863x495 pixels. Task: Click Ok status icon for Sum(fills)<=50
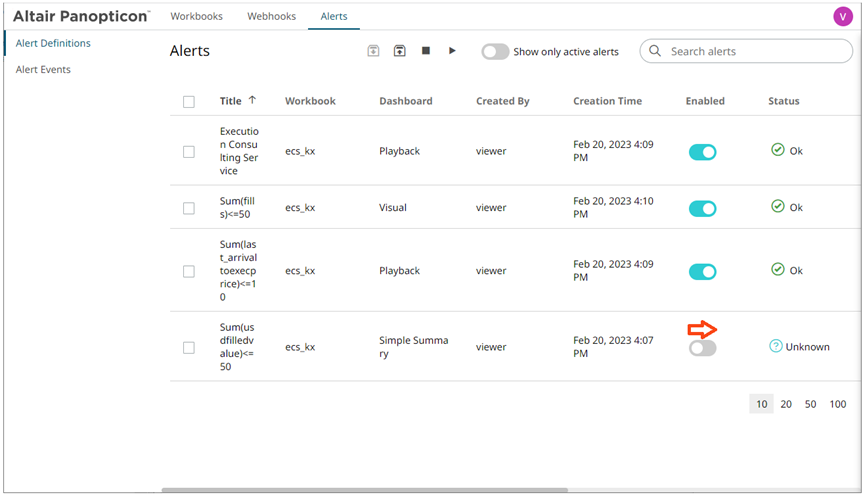click(x=777, y=206)
